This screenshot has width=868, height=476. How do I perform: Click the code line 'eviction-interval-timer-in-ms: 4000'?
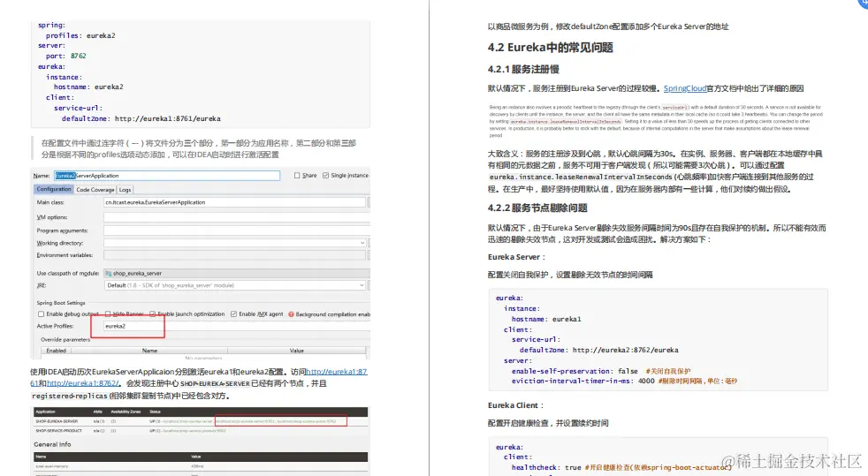(x=583, y=381)
